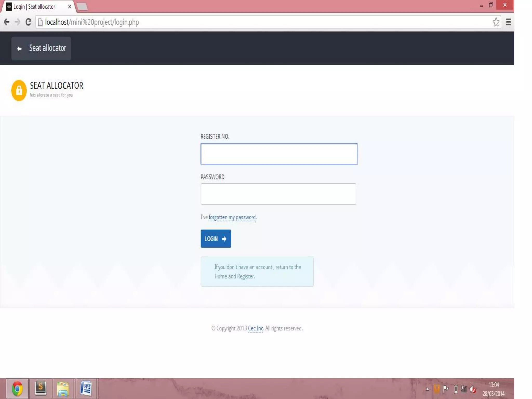Open Sublime Text from taskbar

(x=41, y=389)
